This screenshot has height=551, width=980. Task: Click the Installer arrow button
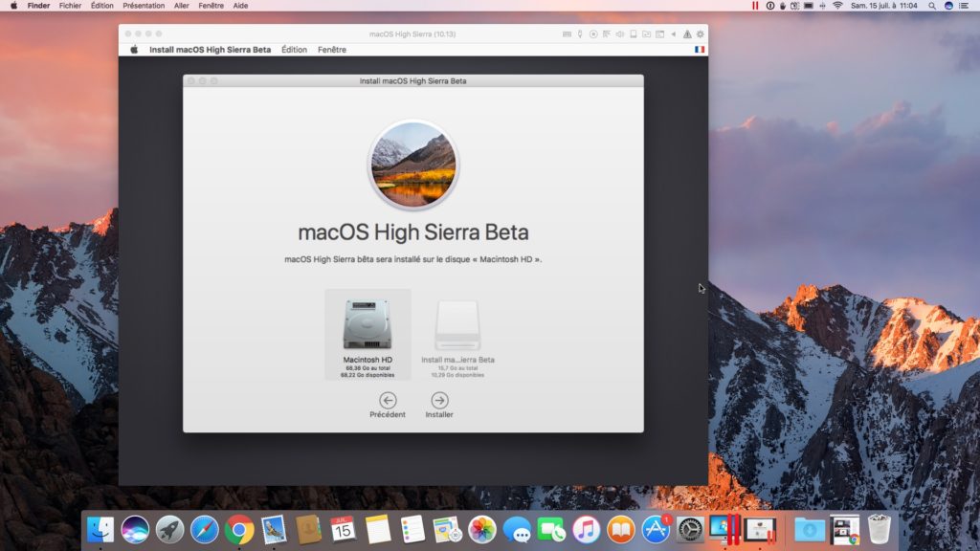[439, 400]
